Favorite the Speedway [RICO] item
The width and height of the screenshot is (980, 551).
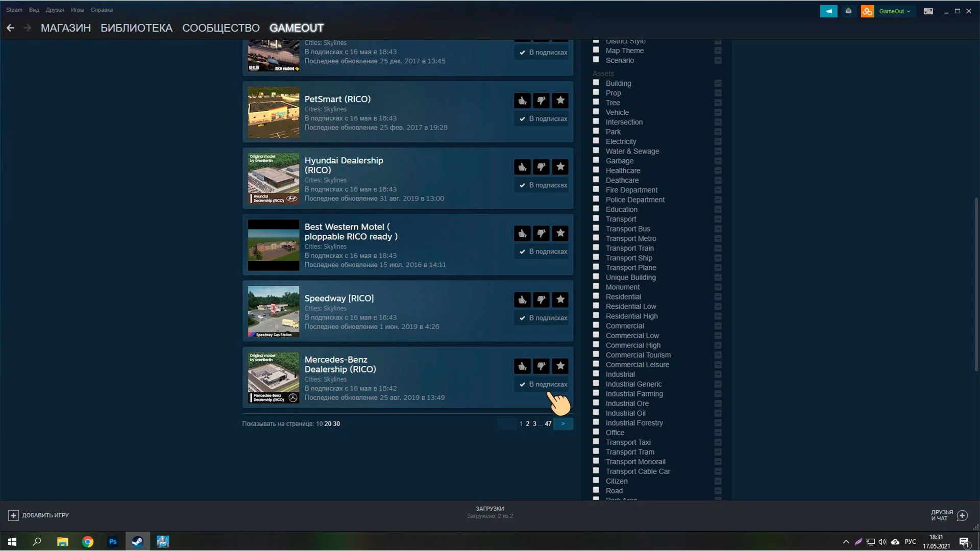click(x=560, y=299)
